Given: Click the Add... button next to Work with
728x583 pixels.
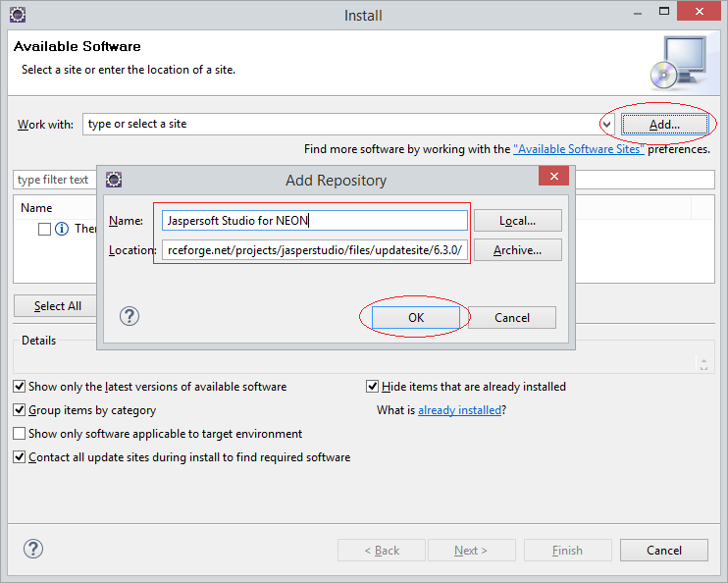Looking at the screenshot, I should pyautogui.click(x=665, y=125).
